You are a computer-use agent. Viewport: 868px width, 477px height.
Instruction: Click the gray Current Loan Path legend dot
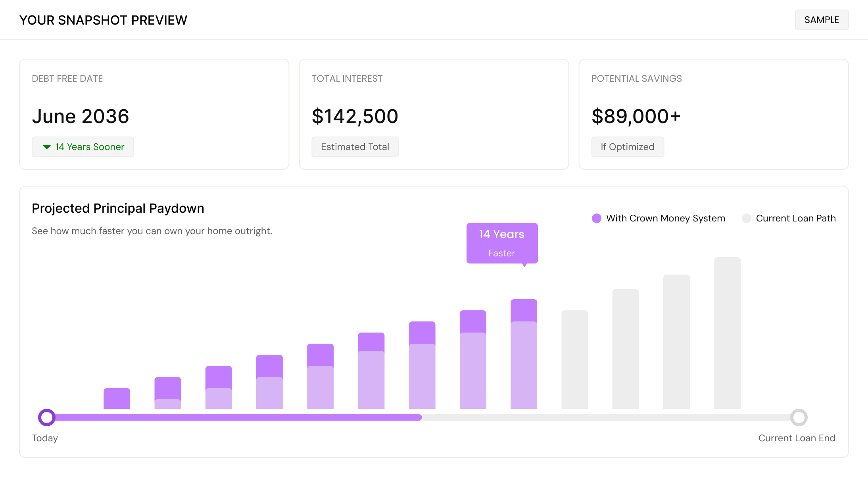point(746,218)
